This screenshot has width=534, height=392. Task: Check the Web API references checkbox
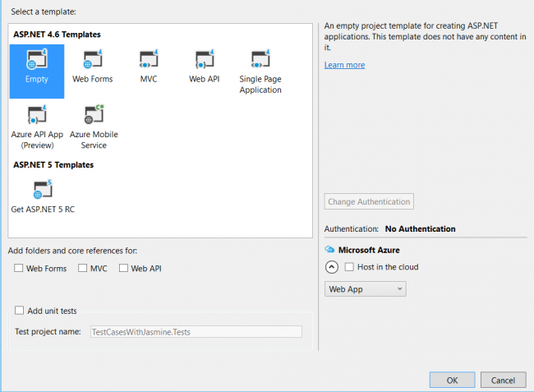[123, 268]
